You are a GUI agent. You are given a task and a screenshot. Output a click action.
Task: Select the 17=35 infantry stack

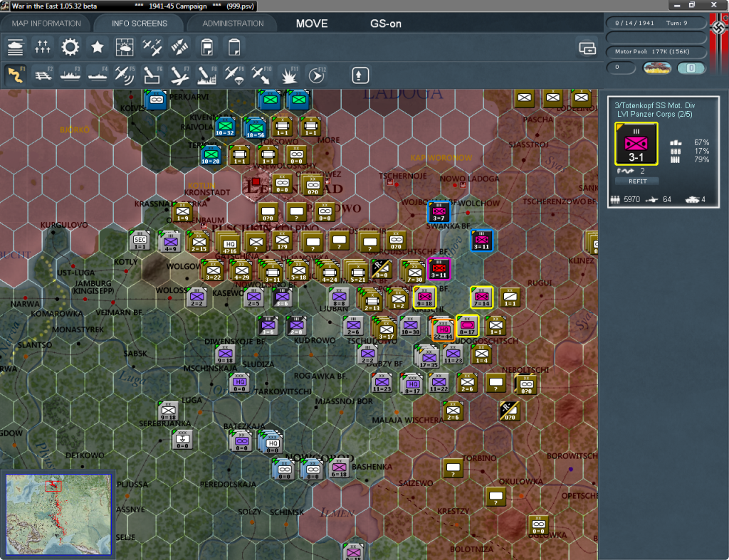[429, 358]
